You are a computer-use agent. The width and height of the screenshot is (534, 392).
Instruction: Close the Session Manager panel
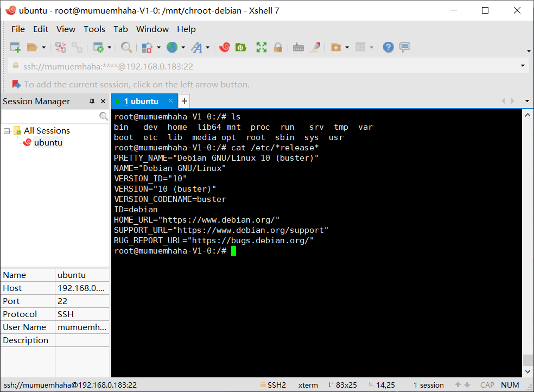pos(103,102)
